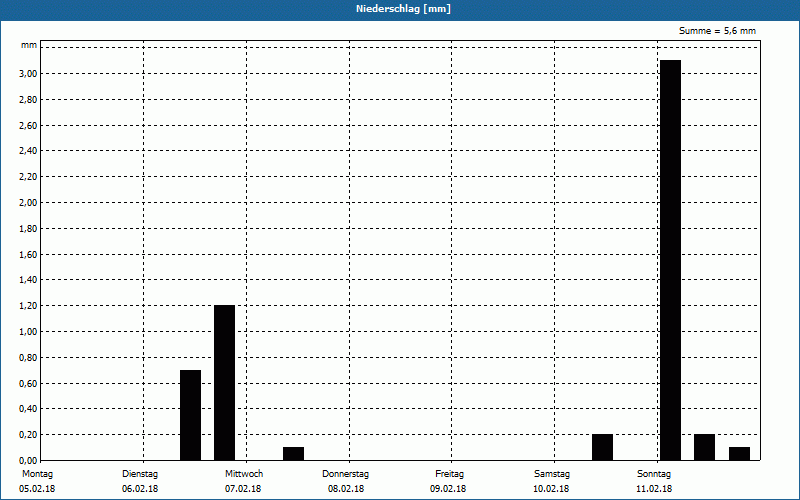800x500 pixels.
Task: Click the 0,00 y-axis value
Action: tap(28, 461)
